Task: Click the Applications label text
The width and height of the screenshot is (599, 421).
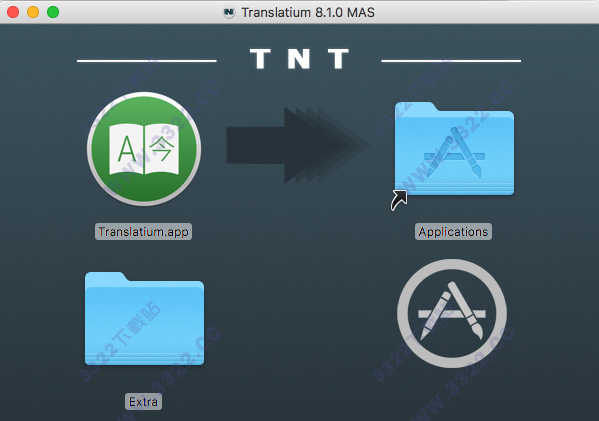Action: pos(453,232)
